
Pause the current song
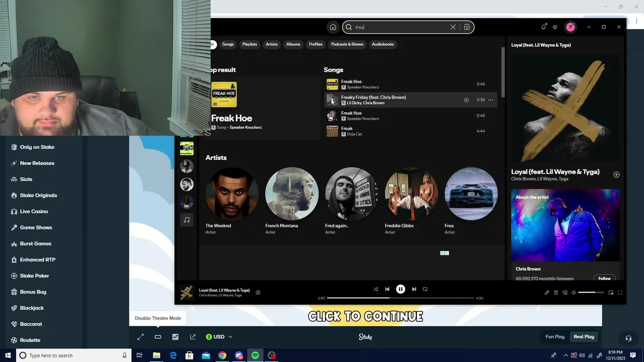tap(400, 289)
